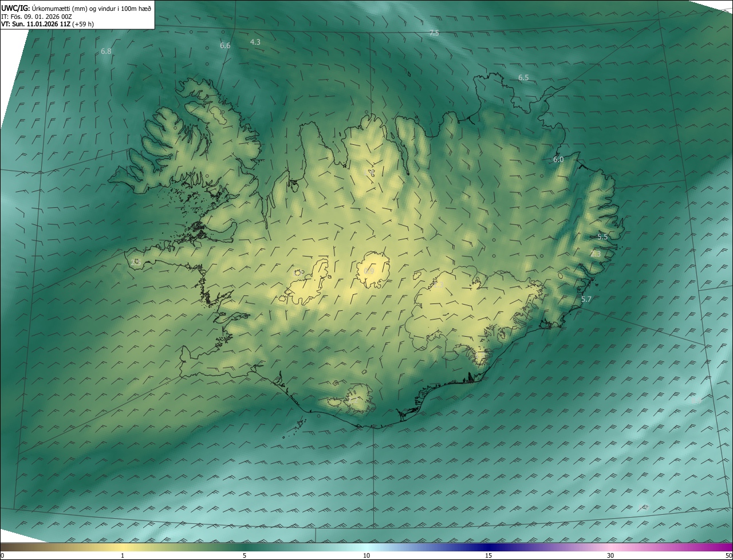Click the 2.3 value on the east coast
The width and height of the screenshot is (733, 560).
(x=596, y=254)
